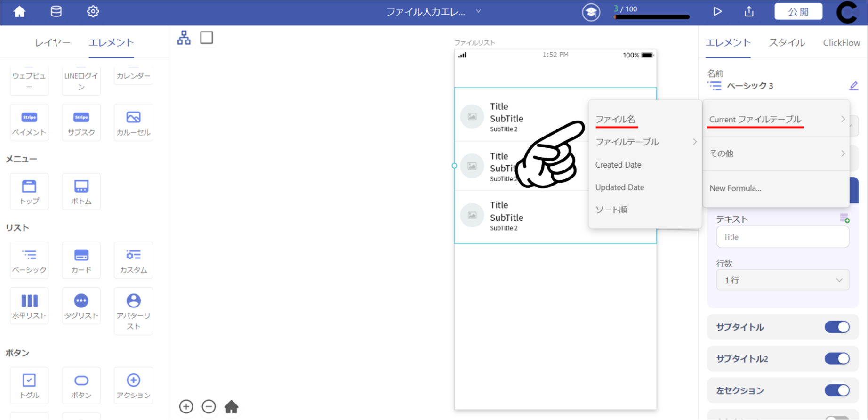Add the ボタン element

(x=81, y=386)
